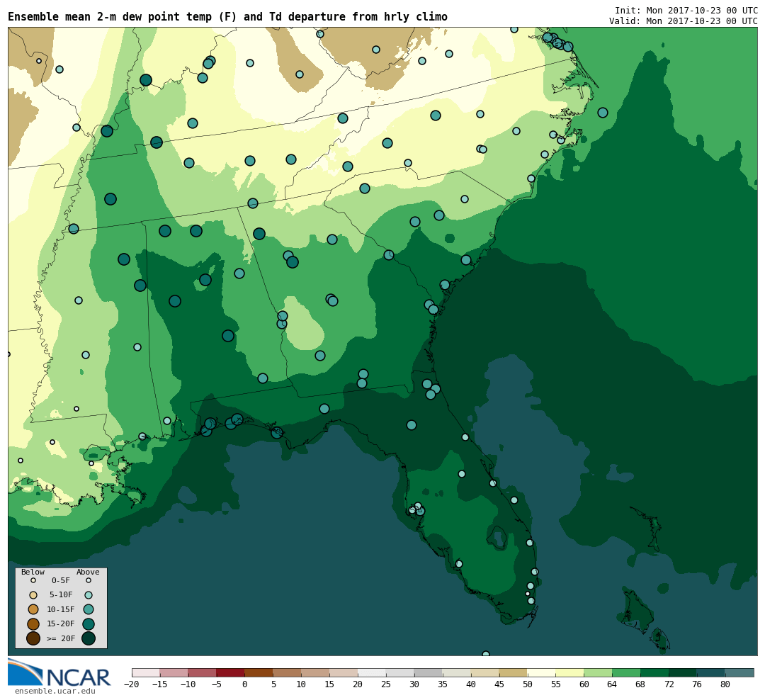Pick the colorbar swatch between 10 and 15
The height and width of the screenshot is (700, 765).
pyautogui.click(x=316, y=672)
